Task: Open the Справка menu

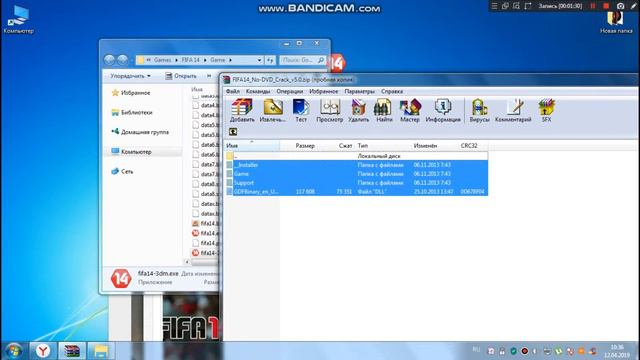Action: coord(392,91)
